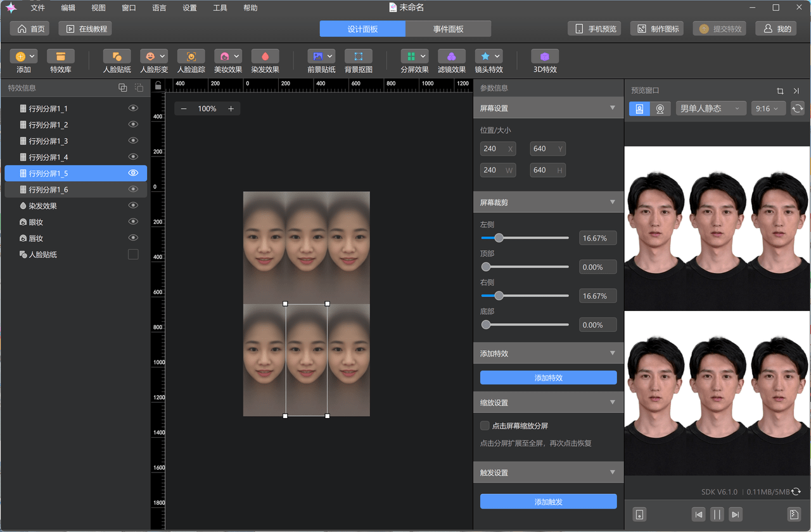Open the 特效库 effects library
Viewport: 811px width, 532px height.
[x=60, y=57]
